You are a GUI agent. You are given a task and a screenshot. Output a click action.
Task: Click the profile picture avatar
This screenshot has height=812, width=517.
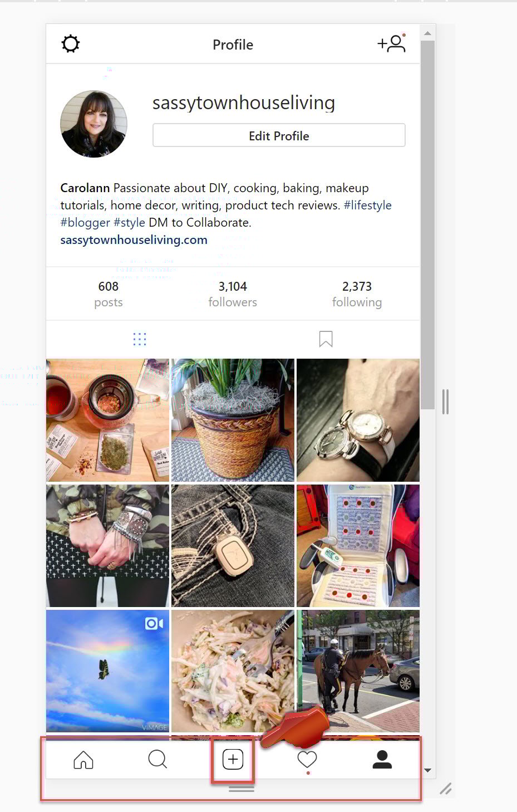point(93,124)
